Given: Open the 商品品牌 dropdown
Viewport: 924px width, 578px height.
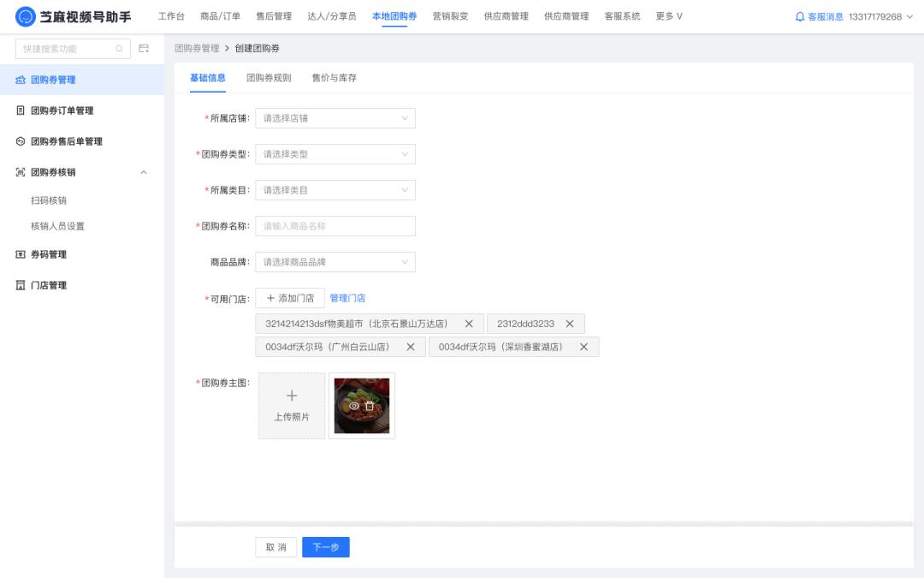Looking at the screenshot, I should point(335,261).
